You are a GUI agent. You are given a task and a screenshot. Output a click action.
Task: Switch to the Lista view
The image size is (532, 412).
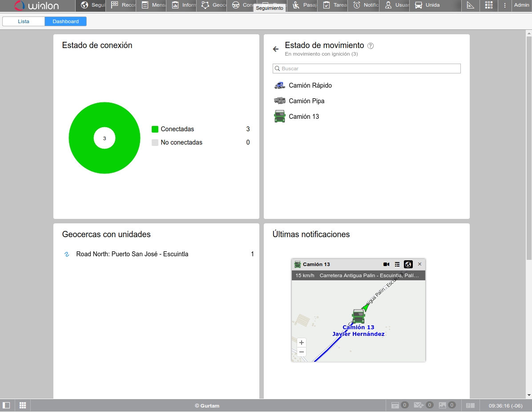click(x=24, y=21)
